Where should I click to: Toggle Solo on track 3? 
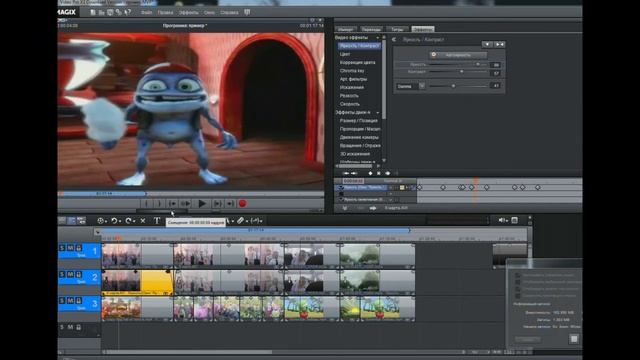[x=62, y=301]
